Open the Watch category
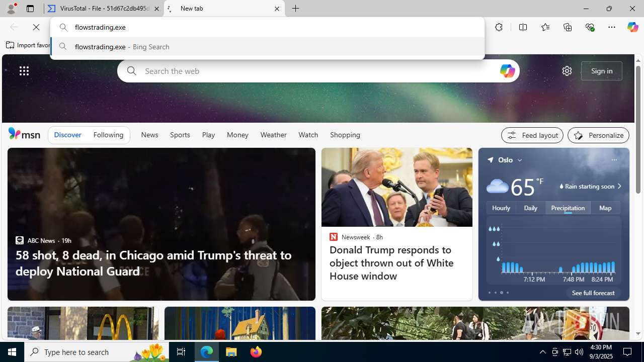Image resolution: width=644 pixels, height=362 pixels. (308, 135)
